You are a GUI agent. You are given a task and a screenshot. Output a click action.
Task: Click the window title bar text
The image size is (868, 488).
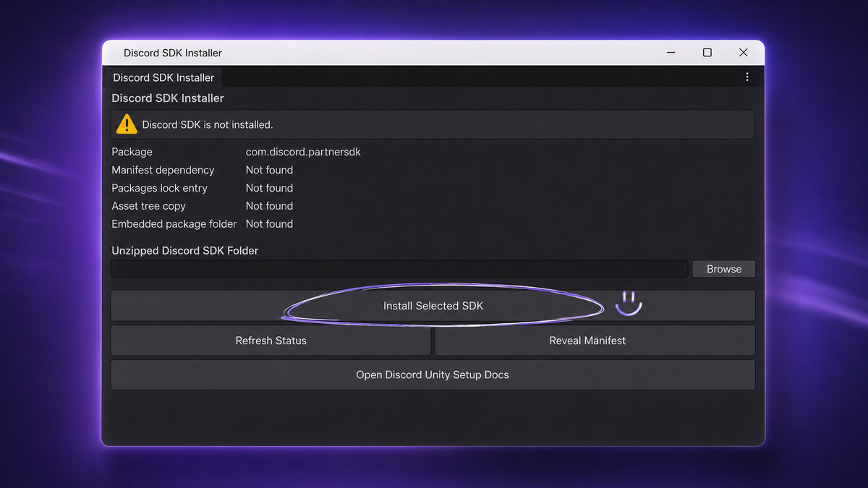coord(173,53)
